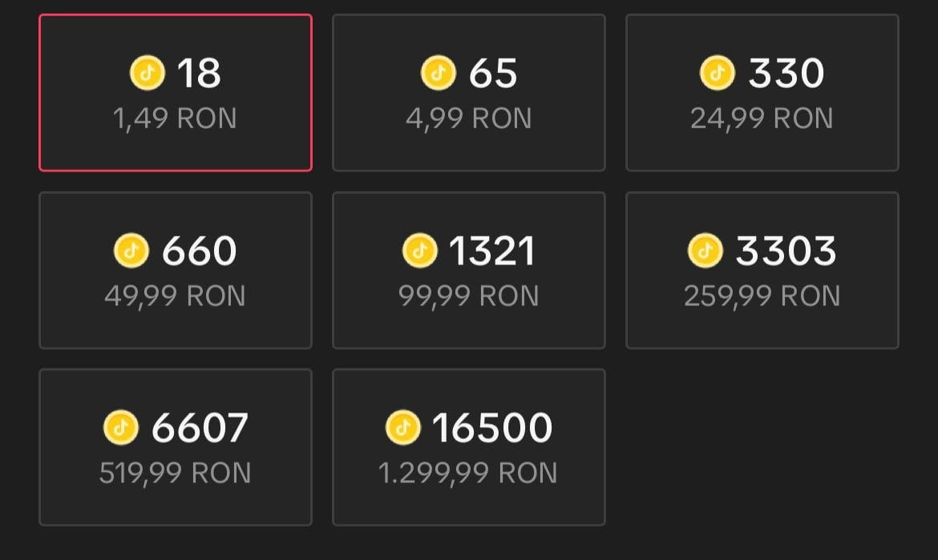The image size is (938, 560).
Task: Tap the coin icon next to 660
Action: (x=131, y=251)
